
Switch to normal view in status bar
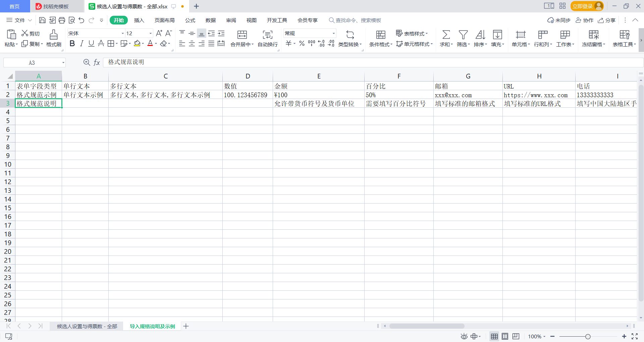[x=494, y=336]
